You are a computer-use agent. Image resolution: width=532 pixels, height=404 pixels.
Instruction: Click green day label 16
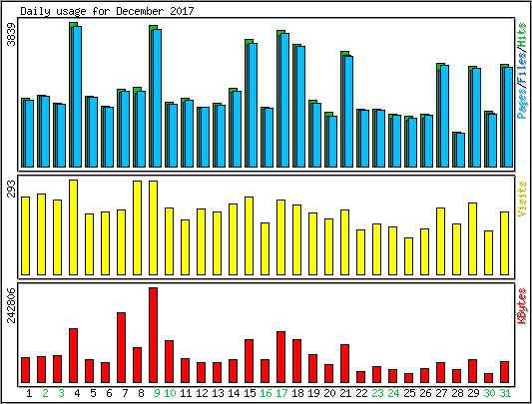(x=266, y=393)
